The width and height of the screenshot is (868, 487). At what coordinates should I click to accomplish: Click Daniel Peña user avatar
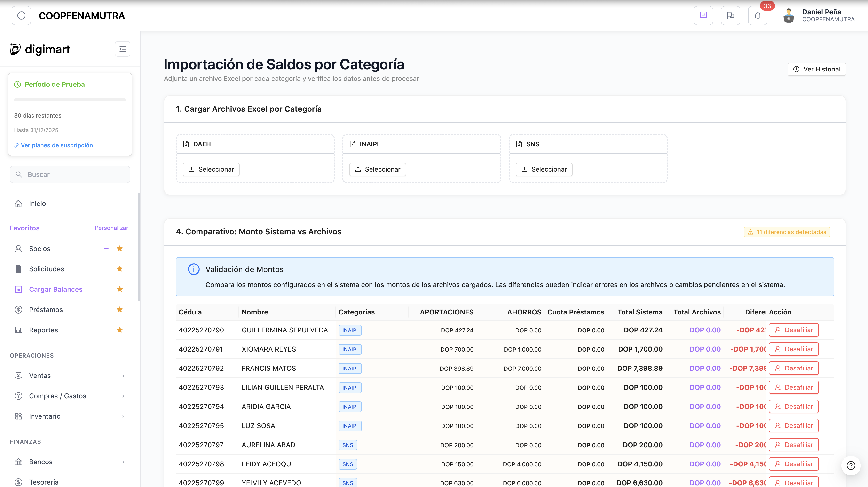pyautogui.click(x=789, y=16)
